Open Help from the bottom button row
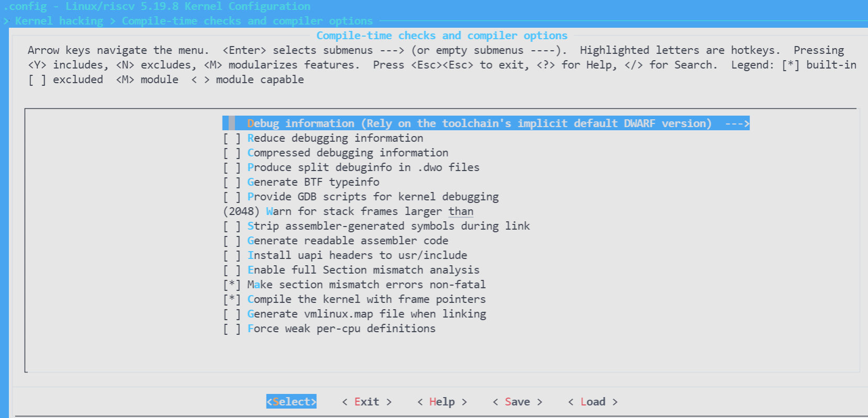The height and width of the screenshot is (418, 868). click(x=442, y=402)
